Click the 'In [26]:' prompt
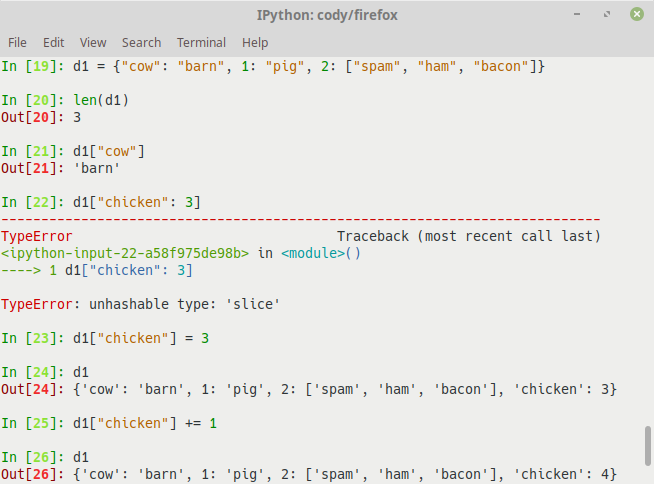This screenshot has width=654, height=484. coord(33,457)
